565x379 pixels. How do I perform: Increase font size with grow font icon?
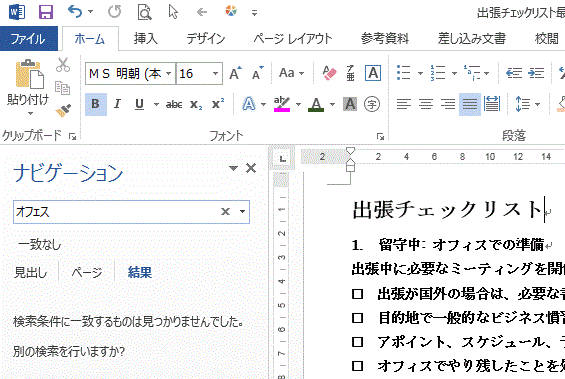236,73
